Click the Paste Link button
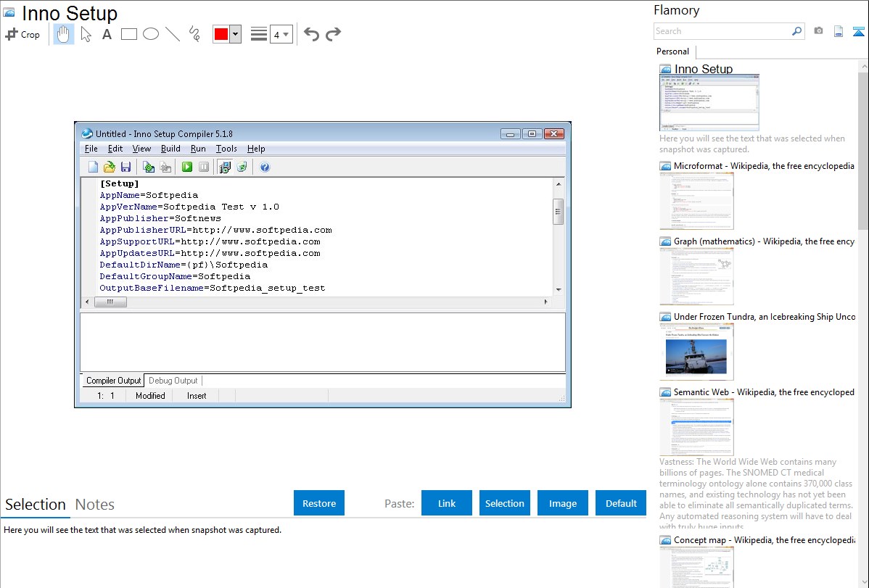Viewport: 869px width, 588px height. 447,503
